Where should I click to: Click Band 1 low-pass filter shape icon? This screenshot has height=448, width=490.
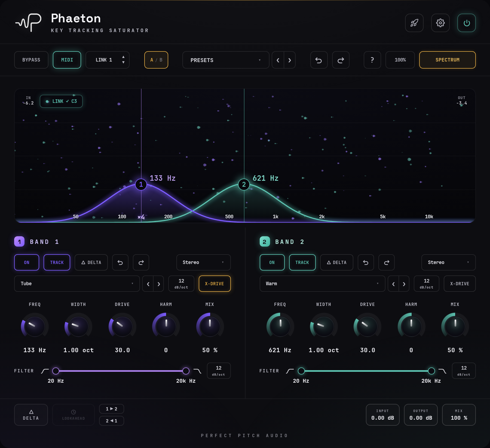pyautogui.click(x=197, y=371)
